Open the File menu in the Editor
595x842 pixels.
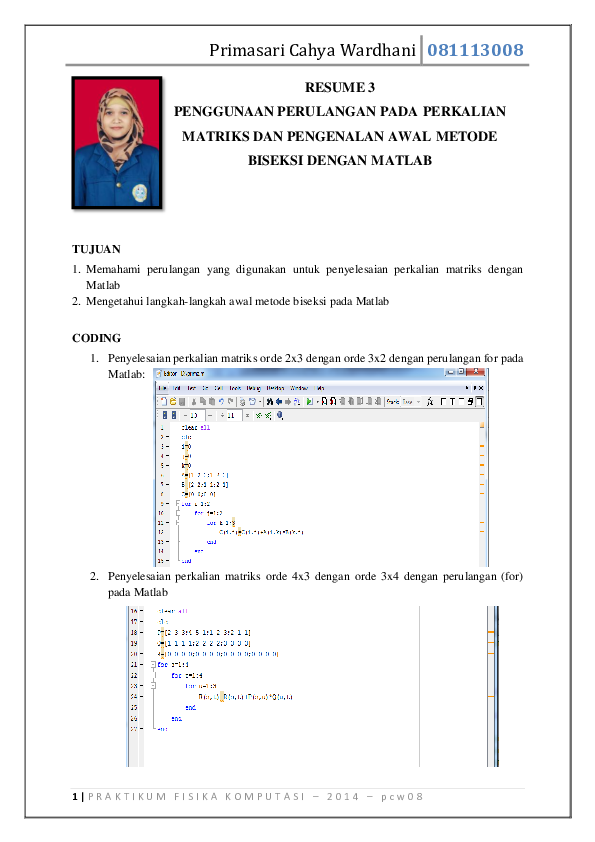pyautogui.click(x=163, y=388)
